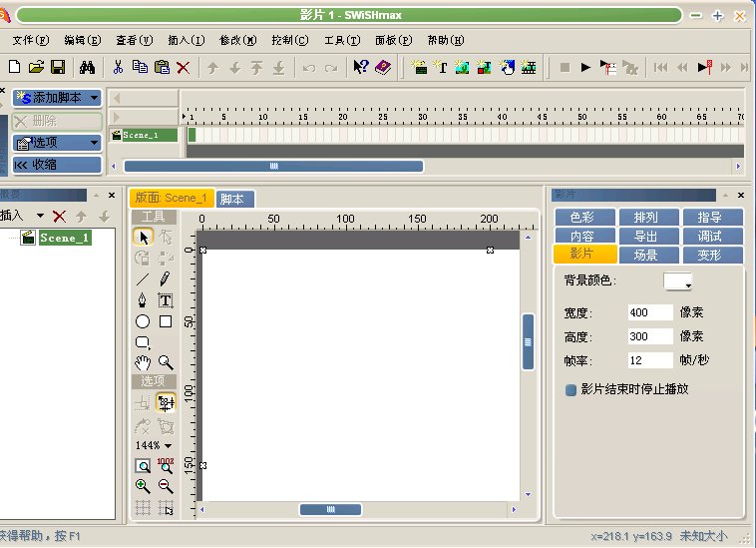Open the 修改 menu
The height and width of the screenshot is (548, 756).
[236, 41]
